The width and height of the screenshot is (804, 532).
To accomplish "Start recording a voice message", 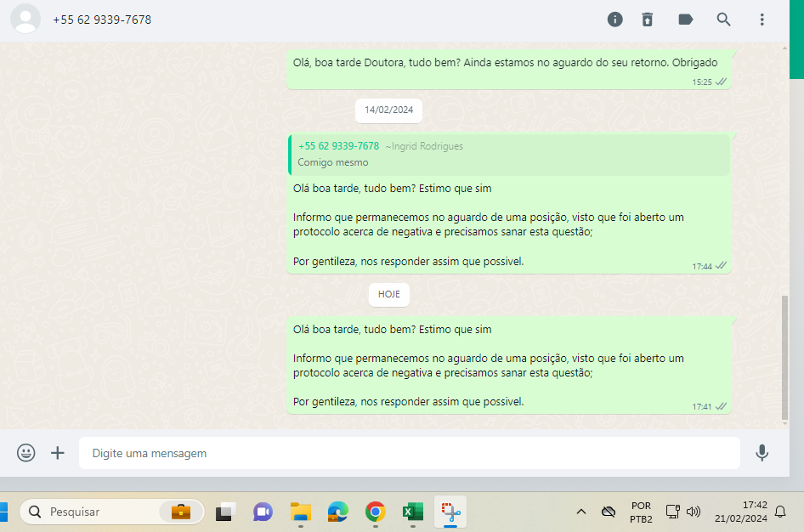I will 762,453.
